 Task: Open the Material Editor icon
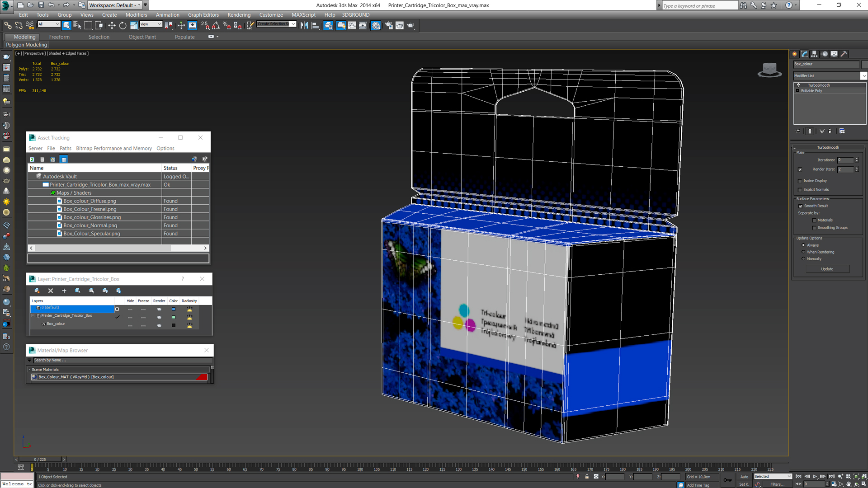[376, 26]
